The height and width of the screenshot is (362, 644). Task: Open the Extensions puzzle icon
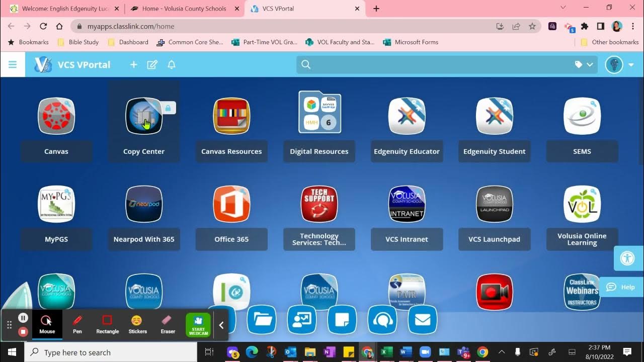pos(585,26)
